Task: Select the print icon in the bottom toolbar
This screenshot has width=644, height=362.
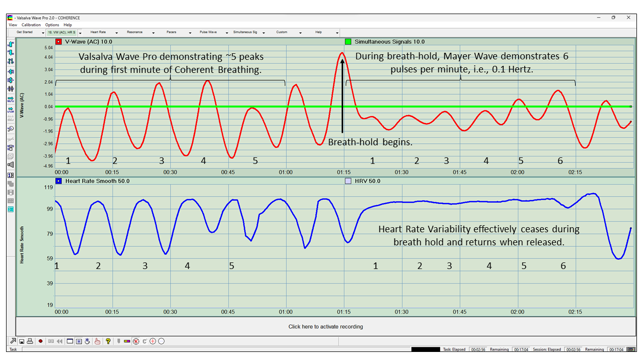Action: click(30, 341)
